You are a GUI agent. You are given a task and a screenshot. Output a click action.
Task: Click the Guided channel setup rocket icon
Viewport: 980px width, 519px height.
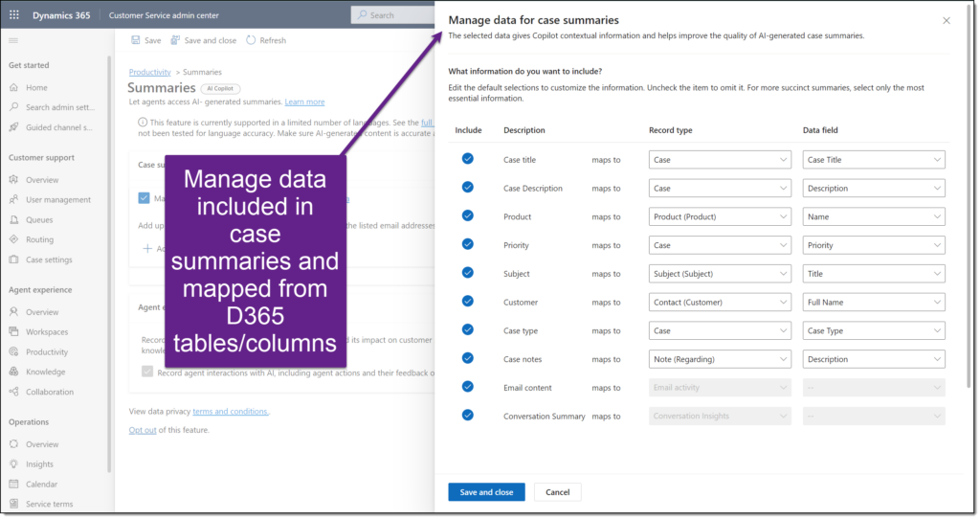(x=13, y=127)
